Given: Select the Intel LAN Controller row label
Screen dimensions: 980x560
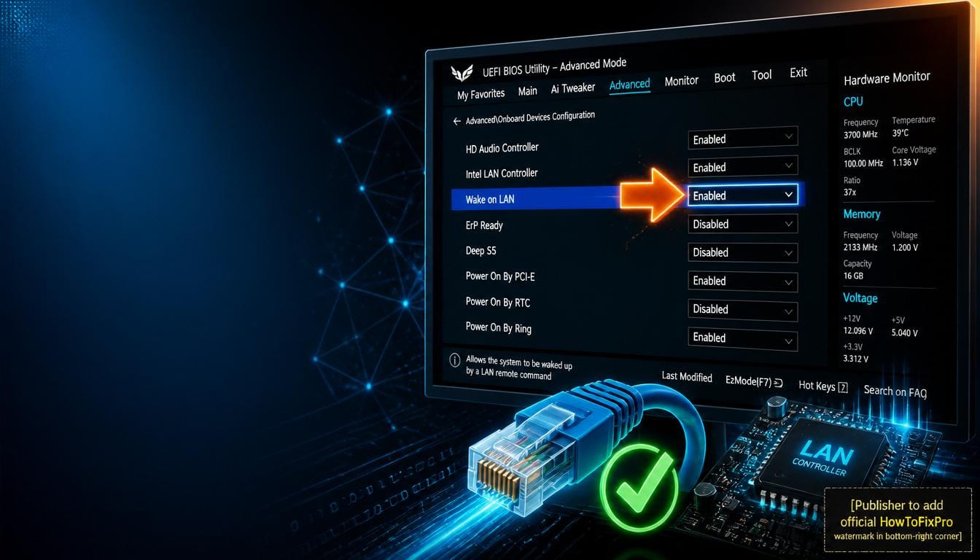Looking at the screenshot, I should click(x=502, y=174).
